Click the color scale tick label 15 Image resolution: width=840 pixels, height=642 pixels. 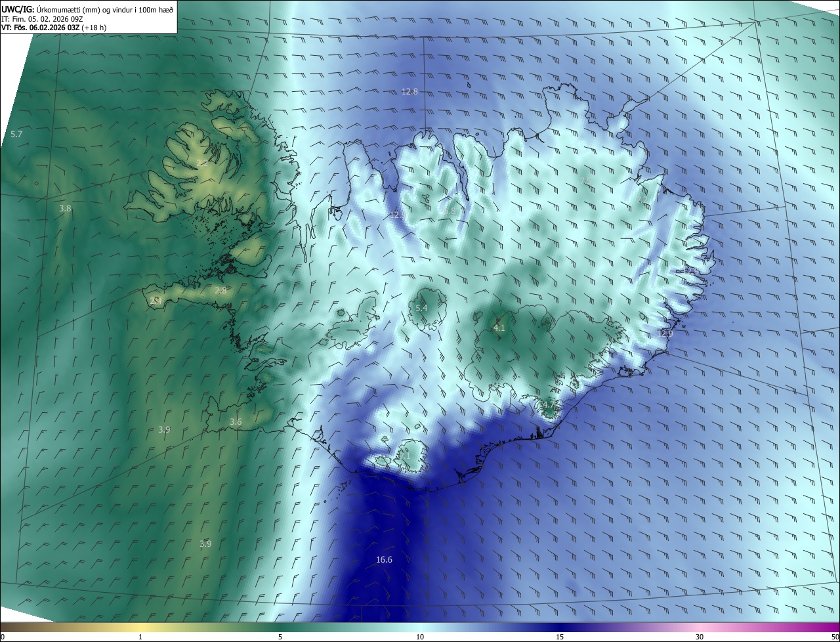tap(560, 637)
